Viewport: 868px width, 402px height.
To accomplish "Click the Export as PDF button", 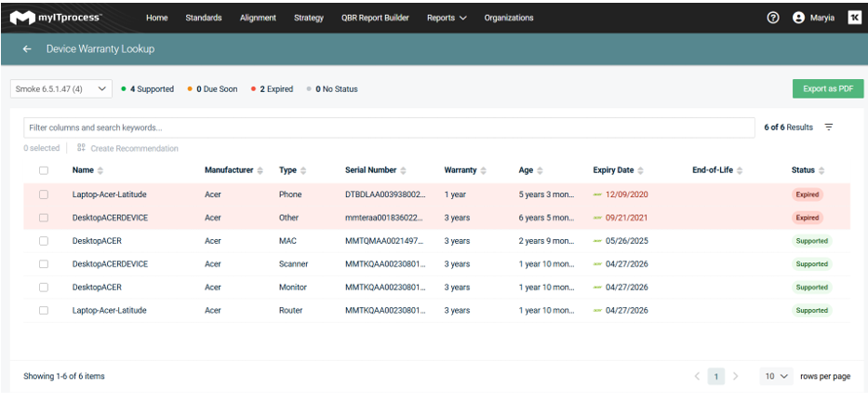I will [828, 88].
